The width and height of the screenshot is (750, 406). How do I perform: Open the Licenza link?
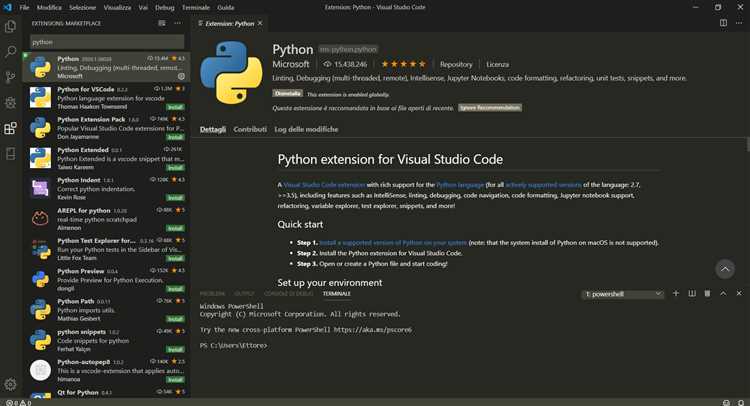(x=497, y=64)
